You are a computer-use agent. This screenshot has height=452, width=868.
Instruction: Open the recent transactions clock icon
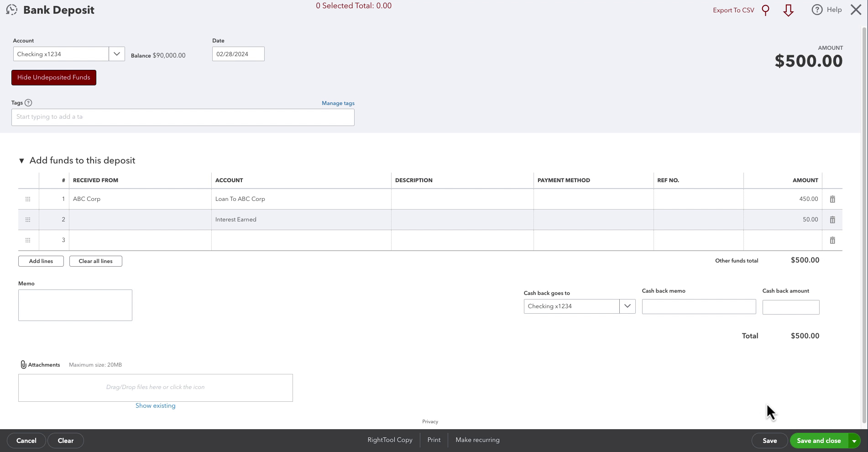click(x=12, y=10)
